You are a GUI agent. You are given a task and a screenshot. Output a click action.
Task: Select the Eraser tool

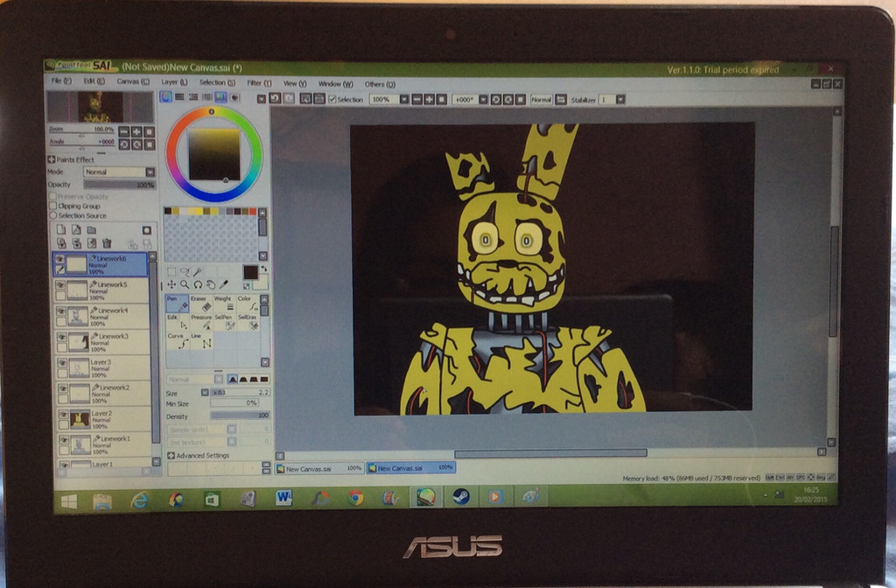click(200, 304)
